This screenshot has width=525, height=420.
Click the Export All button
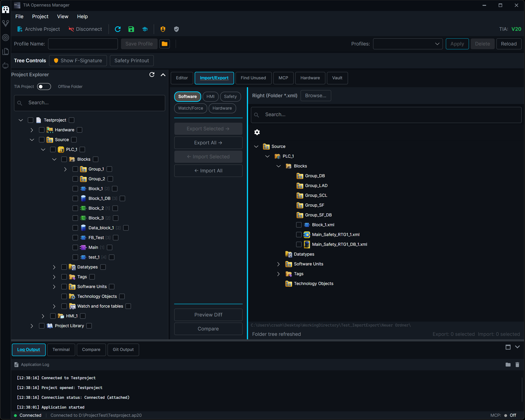pyautogui.click(x=208, y=143)
